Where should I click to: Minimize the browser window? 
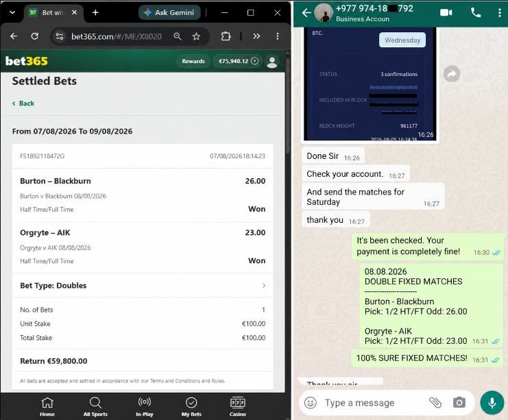click(x=224, y=12)
